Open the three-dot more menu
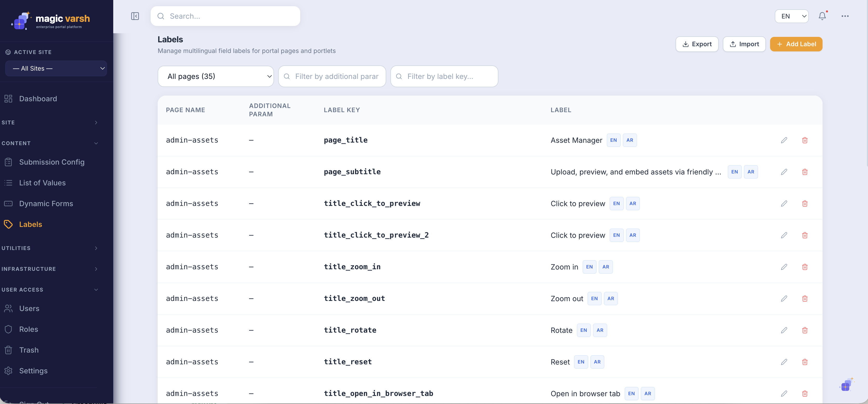Viewport: 868px width, 404px height. coord(845,16)
